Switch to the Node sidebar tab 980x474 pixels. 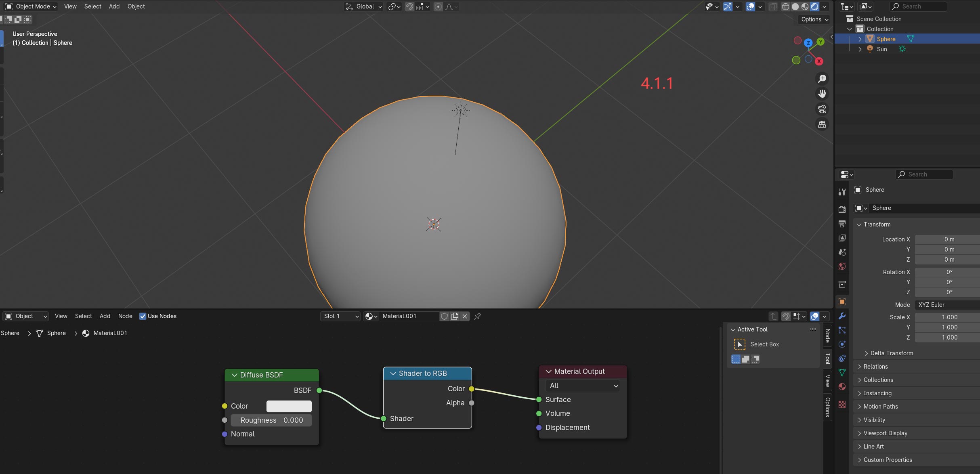coord(827,336)
